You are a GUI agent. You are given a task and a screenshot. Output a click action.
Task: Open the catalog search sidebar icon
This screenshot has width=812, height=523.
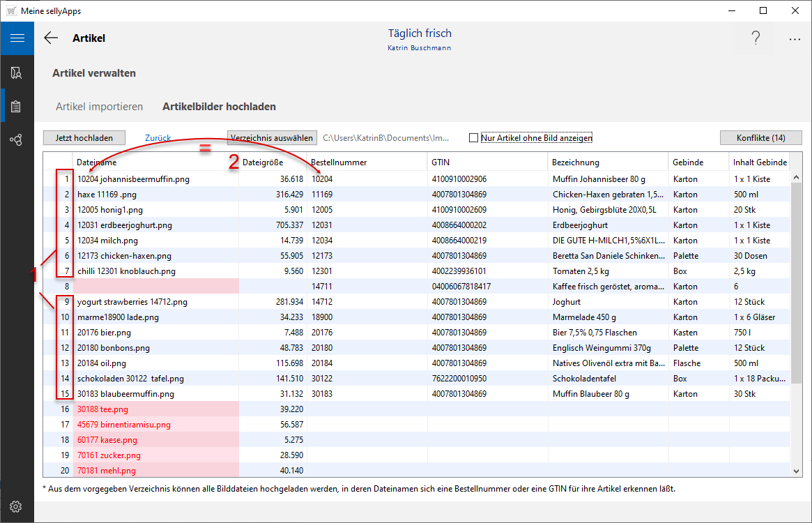point(17,73)
